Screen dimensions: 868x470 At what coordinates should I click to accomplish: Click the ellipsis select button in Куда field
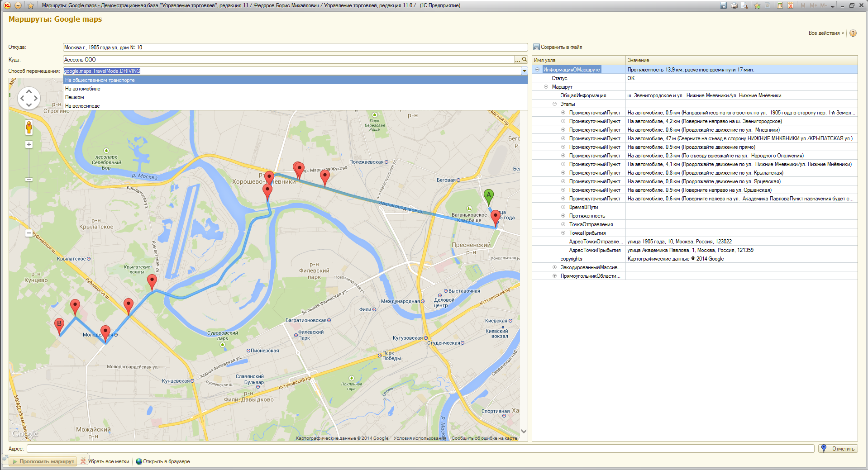pos(518,60)
